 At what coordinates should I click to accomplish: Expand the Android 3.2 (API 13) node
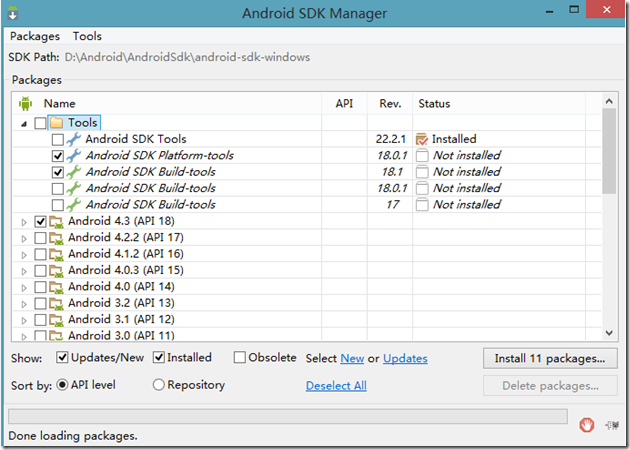(24, 305)
